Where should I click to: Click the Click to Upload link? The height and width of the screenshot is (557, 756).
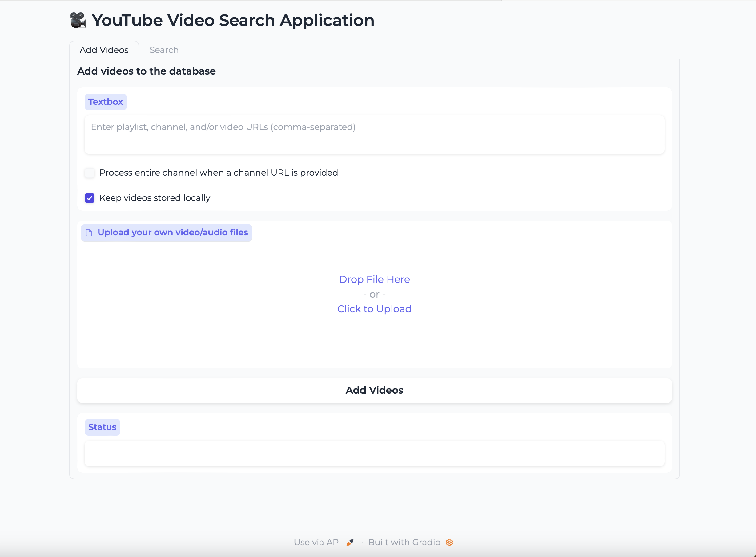coord(374,309)
